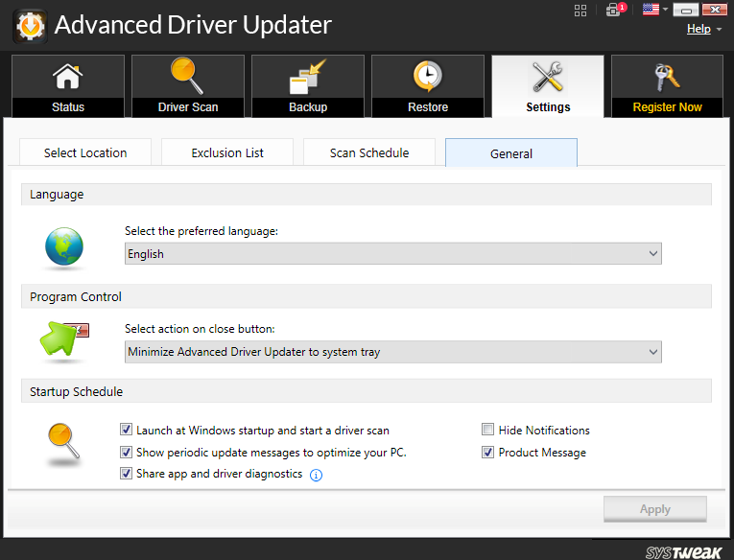Click the Advanced Driver Updater title text
Screen dimensions: 734x560
[x=193, y=25]
